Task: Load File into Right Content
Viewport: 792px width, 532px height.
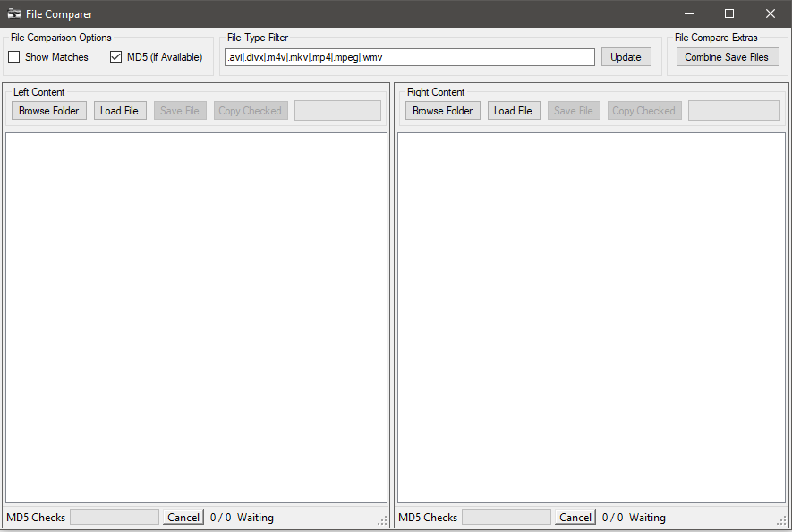Action: click(513, 111)
